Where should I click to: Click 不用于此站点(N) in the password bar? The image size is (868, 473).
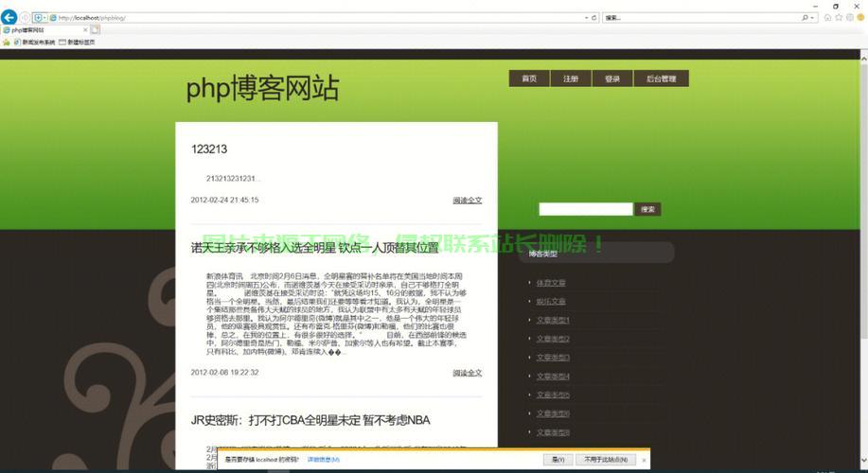tap(606, 460)
